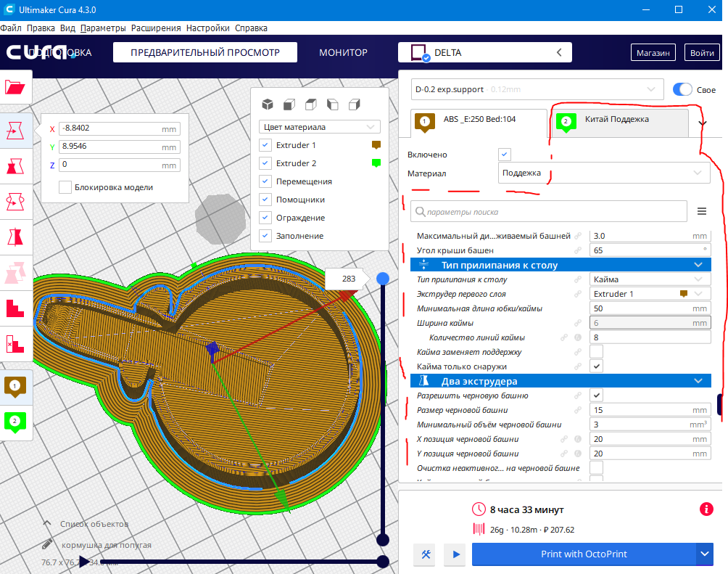Switch to front view cube icon
The height and width of the screenshot is (574, 728).
click(289, 104)
